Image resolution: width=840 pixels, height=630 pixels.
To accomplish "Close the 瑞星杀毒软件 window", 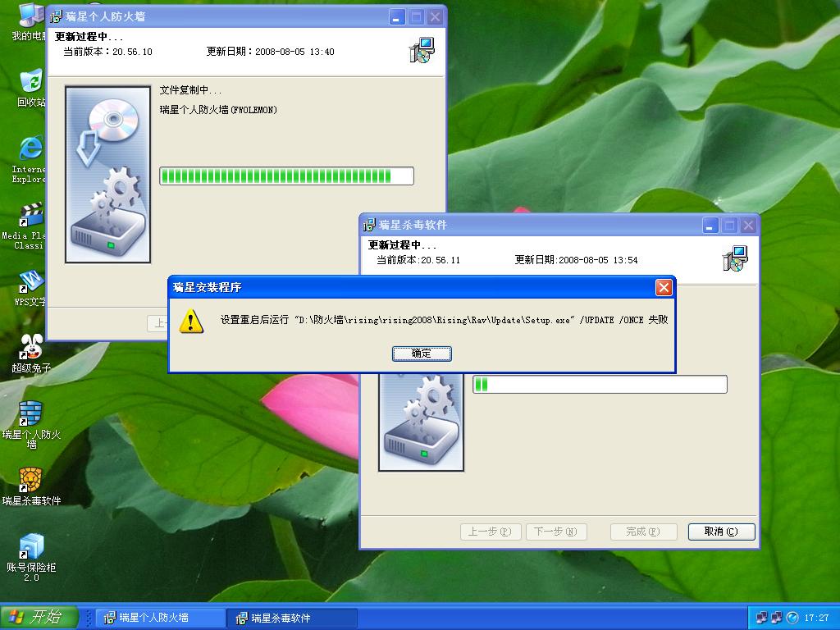I will point(748,226).
